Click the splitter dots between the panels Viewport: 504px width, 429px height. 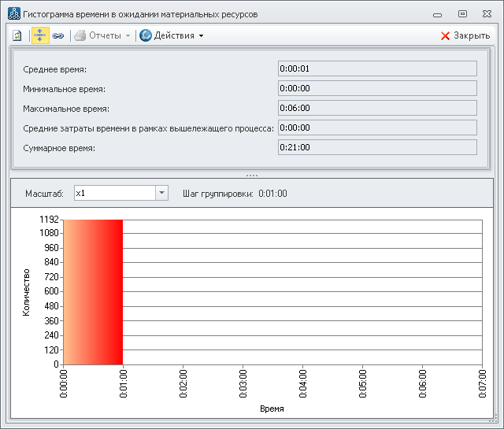pos(252,175)
